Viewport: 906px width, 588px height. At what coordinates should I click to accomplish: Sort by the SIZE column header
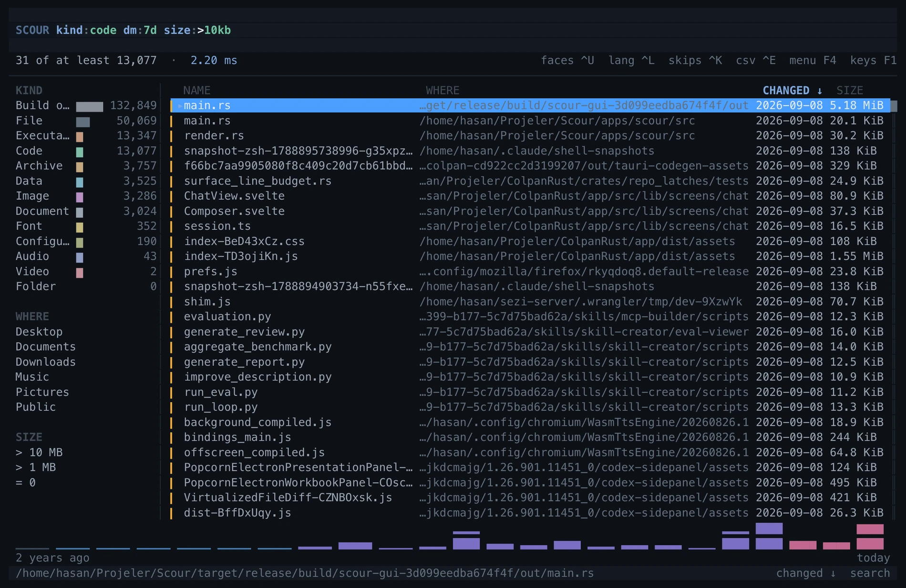[x=850, y=91]
